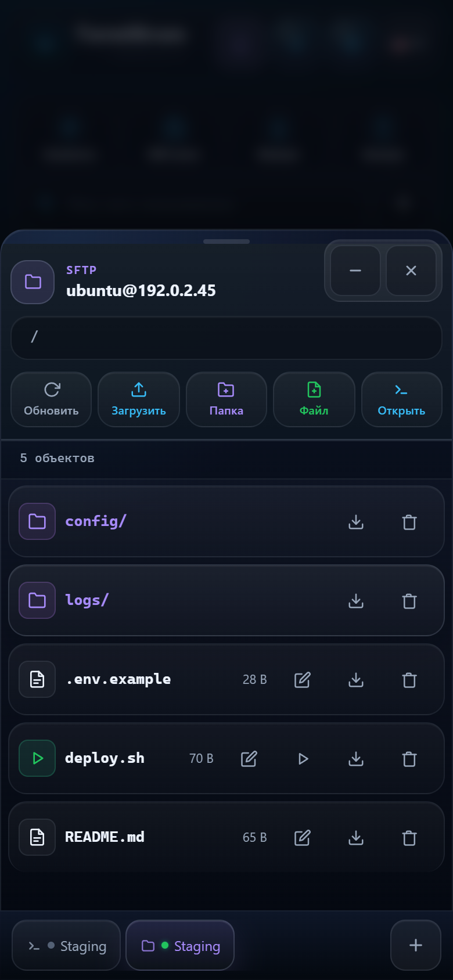453x980 pixels.
Task: Delete the logs folder
Action: pyautogui.click(x=409, y=601)
